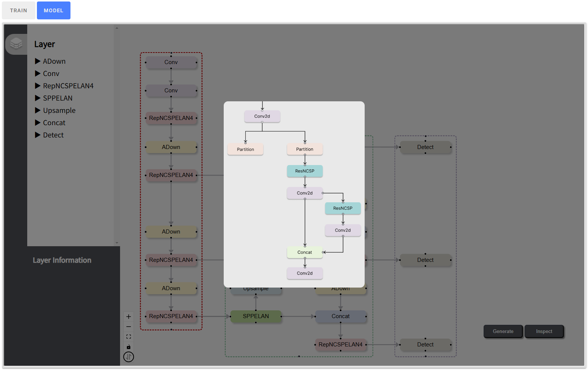Viewport: 588px width, 371px height.
Task: Click the topmost Conv2d node in the popup
Action: click(262, 116)
